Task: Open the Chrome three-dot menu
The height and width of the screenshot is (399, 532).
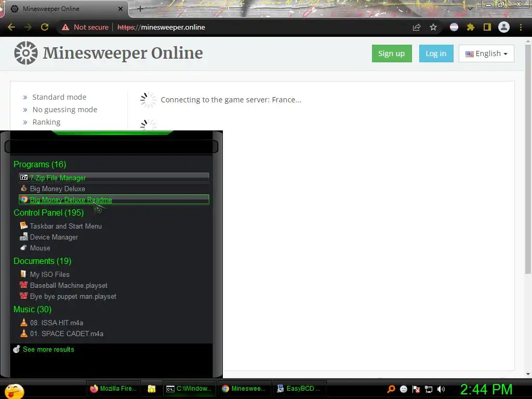Action: click(x=521, y=27)
